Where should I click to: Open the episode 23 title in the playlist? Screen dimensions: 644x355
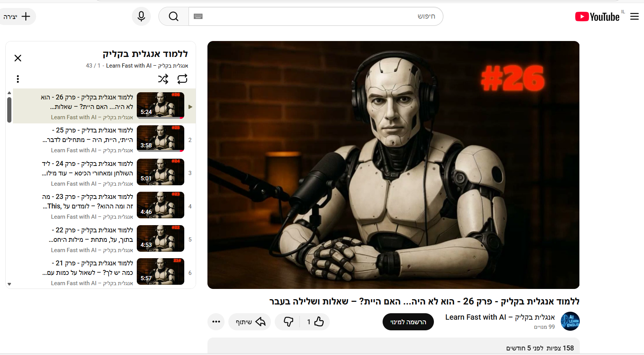pyautogui.click(x=87, y=202)
